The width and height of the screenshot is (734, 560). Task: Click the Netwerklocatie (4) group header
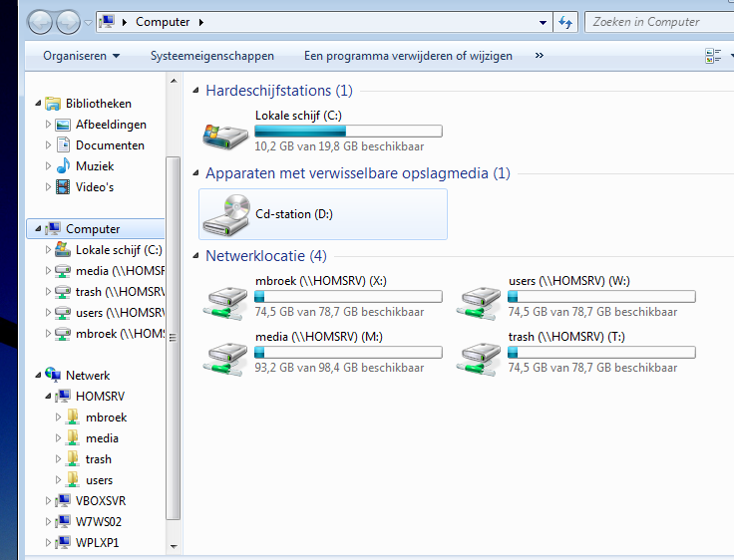point(266,256)
